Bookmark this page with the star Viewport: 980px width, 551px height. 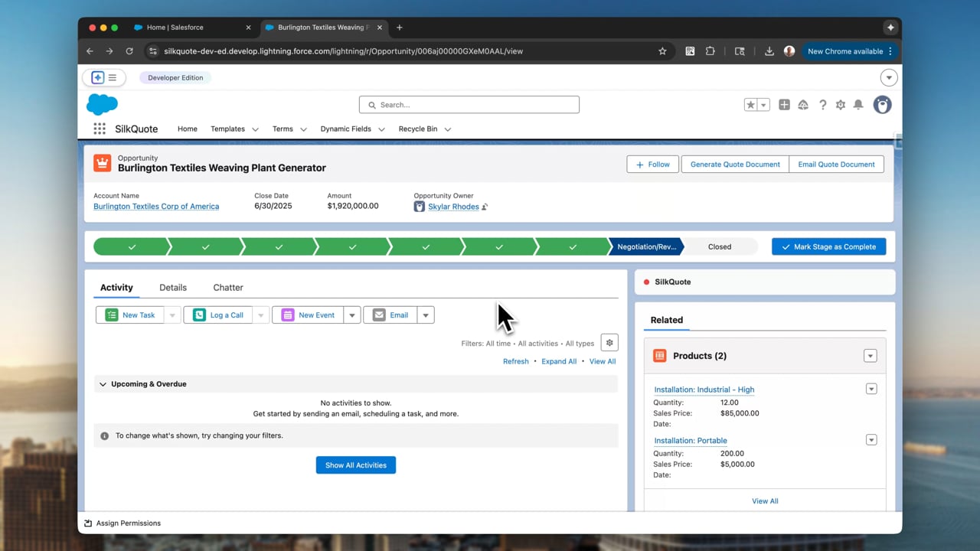coord(662,51)
